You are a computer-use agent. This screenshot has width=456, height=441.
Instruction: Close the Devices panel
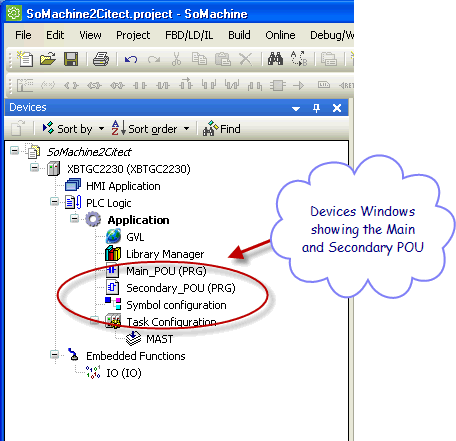(x=337, y=108)
